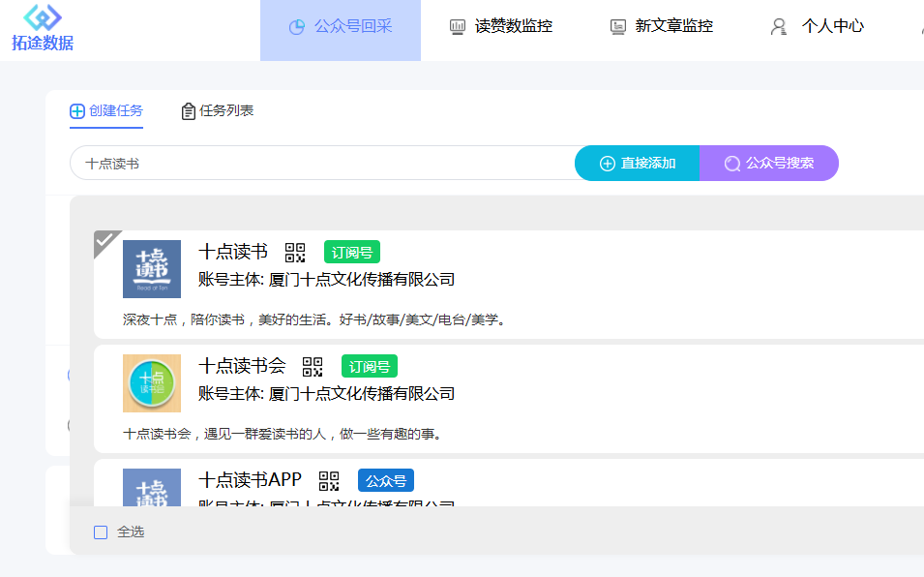Viewport: 924px width, 577px height.
Task: Click the 深夜十点，陪你读书 description text
Action: (314, 320)
